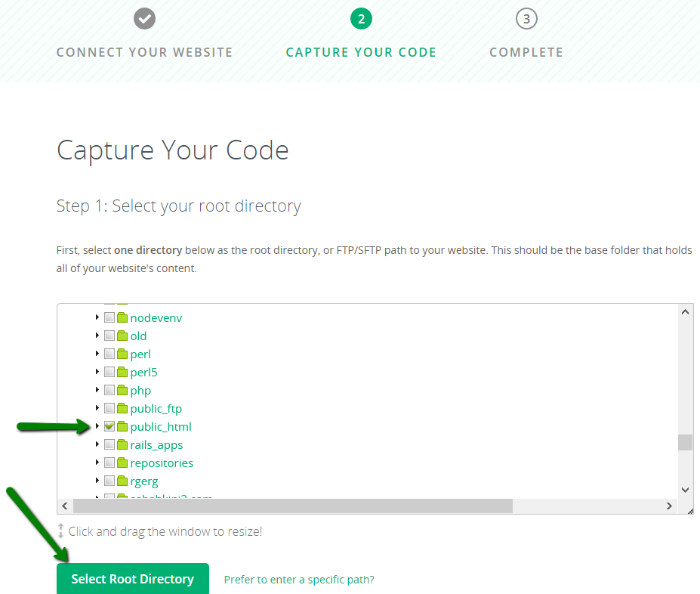This screenshot has height=594, width=700.
Task: Click the scroll right arrow
Action: [x=669, y=506]
